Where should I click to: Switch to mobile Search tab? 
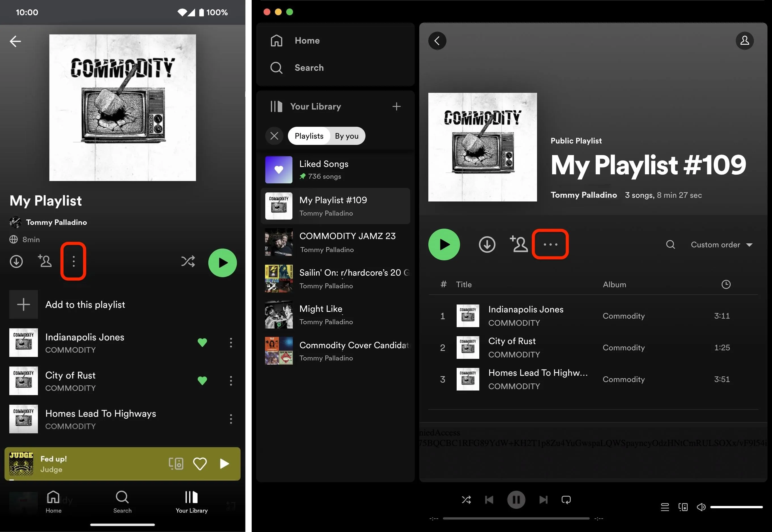pos(122,502)
